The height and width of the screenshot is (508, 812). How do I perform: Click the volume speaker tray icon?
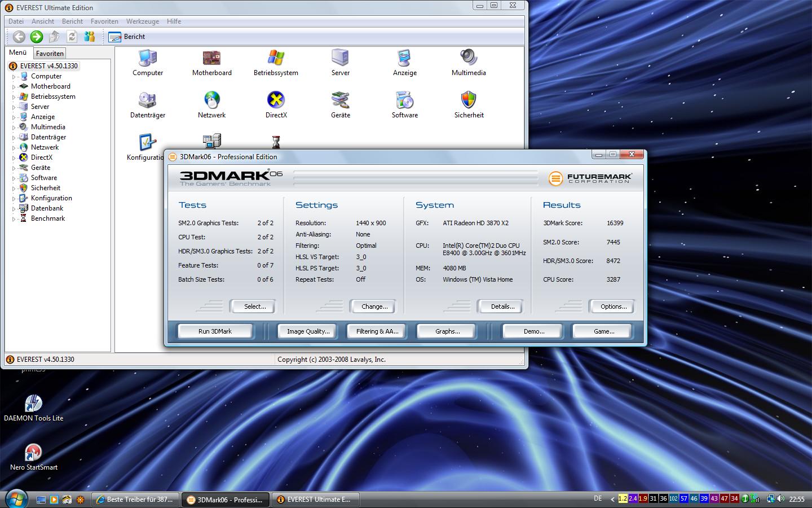point(780,499)
